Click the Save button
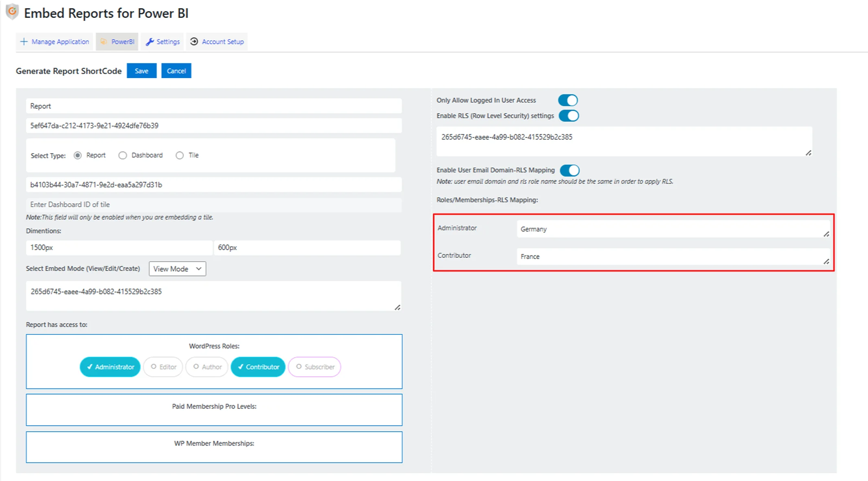This screenshot has height=481, width=868. pyautogui.click(x=142, y=71)
